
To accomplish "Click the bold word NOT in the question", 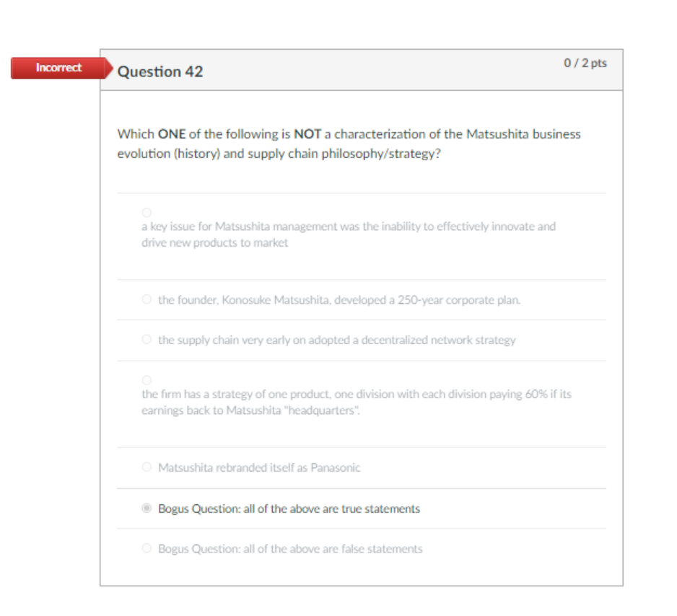I will point(307,134).
